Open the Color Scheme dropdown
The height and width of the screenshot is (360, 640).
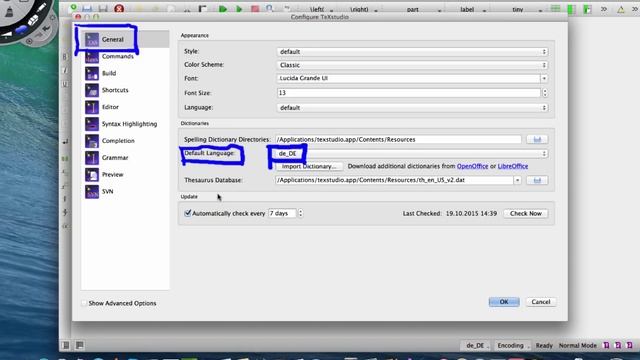point(412,65)
